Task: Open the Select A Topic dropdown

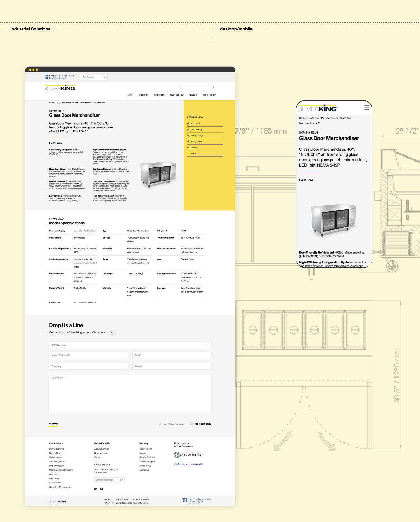Action: 130,345
